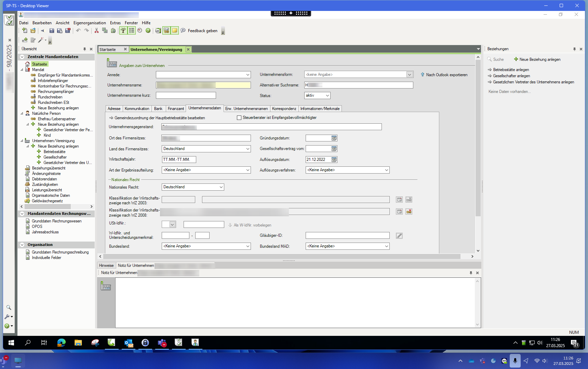Image resolution: width=588 pixels, height=369 pixels.
Task: Click the scissors cut icon in toolbar
Action: click(x=96, y=31)
